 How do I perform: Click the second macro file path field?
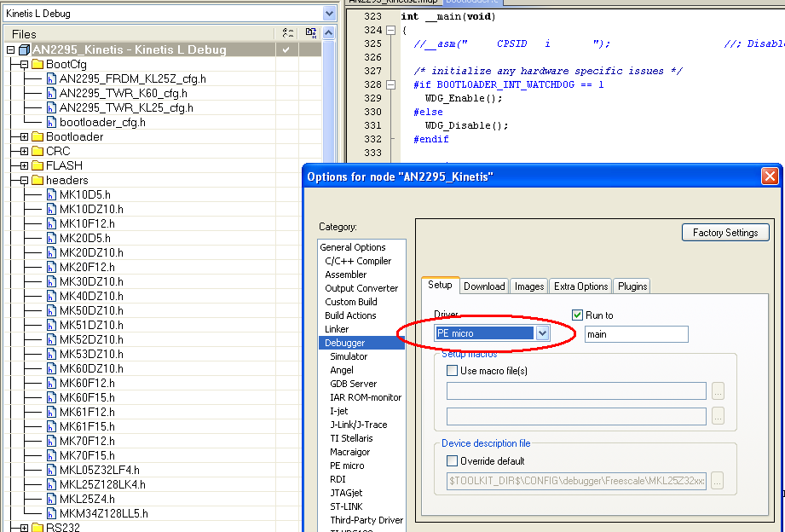(x=576, y=416)
